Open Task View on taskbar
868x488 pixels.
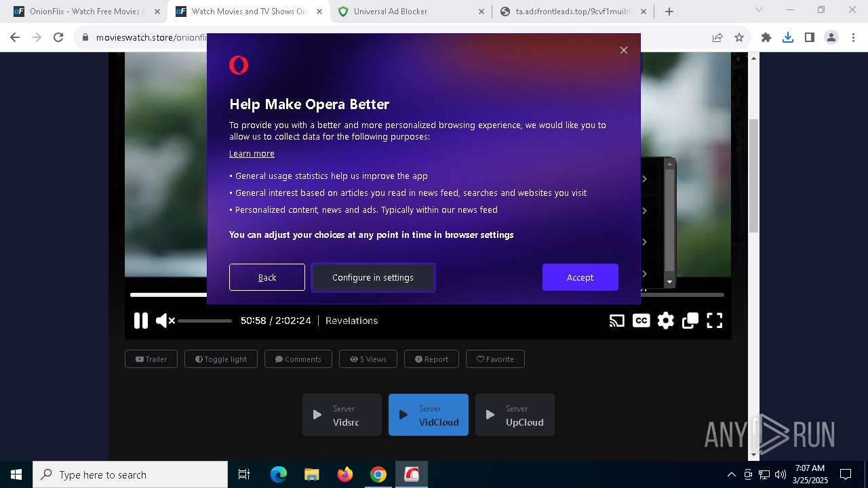pos(244,474)
